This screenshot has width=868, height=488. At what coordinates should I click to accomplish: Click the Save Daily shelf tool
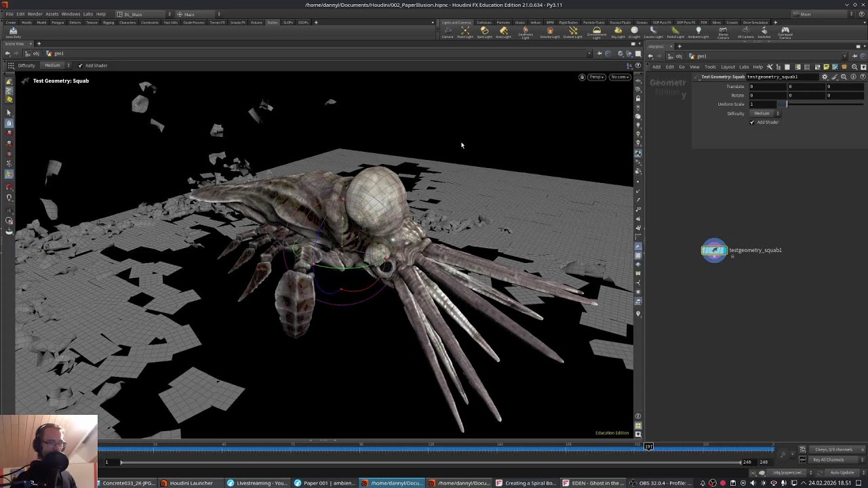coord(13,32)
